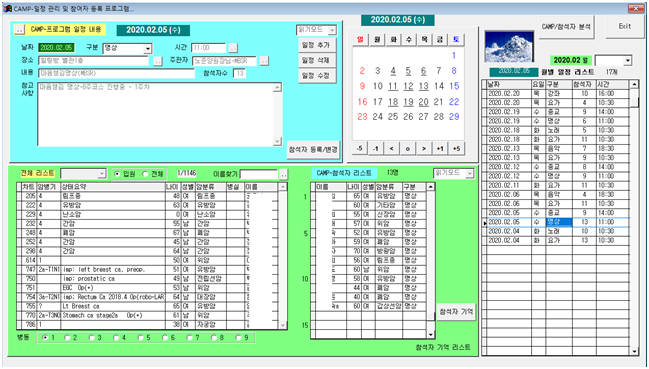649x369 pixels.
Task: Click the 참석자 기억 button
Action: point(456,311)
